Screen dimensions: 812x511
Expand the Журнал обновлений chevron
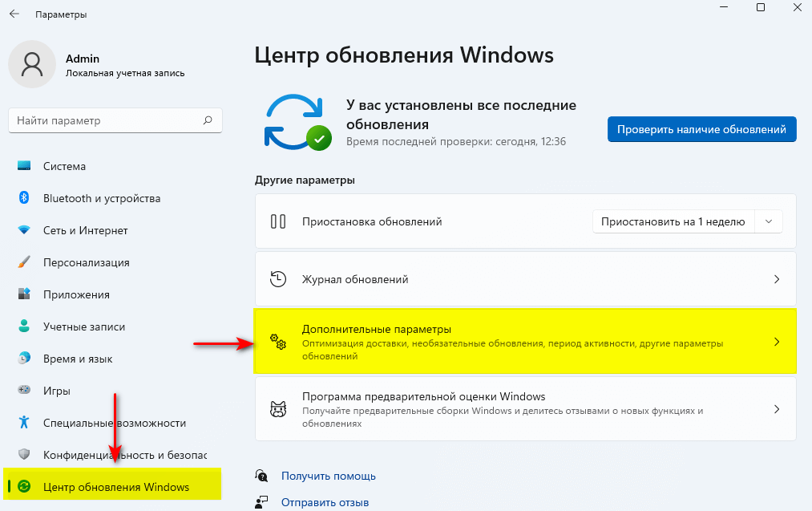[x=776, y=279]
